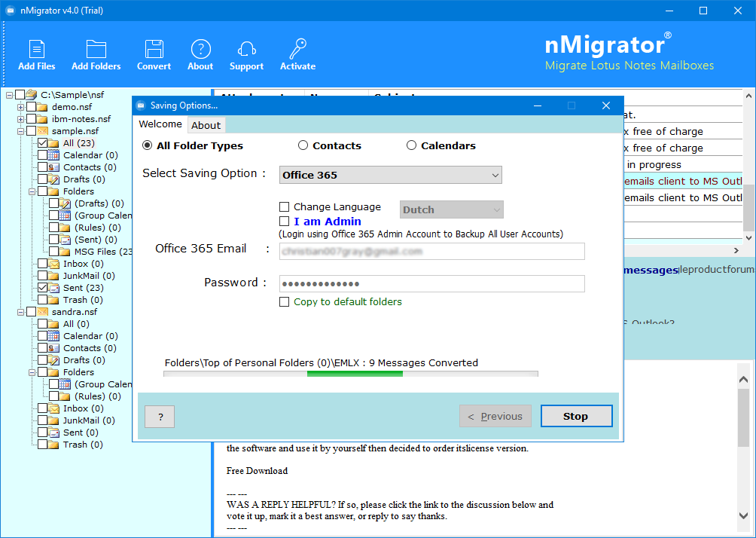The height and width of the screenshot is (538, 756).
Task: Click the sandra.nsf Drafts pencil icon
Action: (x=54, y=360)
